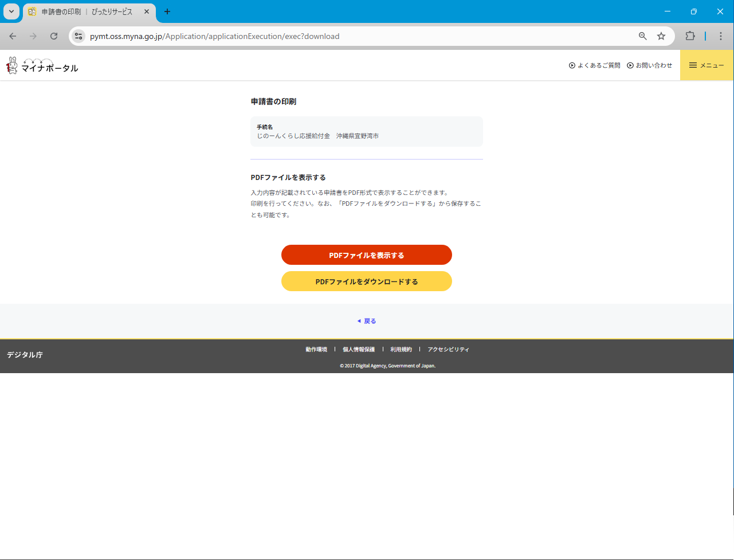Reload the page with the refresh icon
This screenshot has width=734, height=560.
point(54,36)
